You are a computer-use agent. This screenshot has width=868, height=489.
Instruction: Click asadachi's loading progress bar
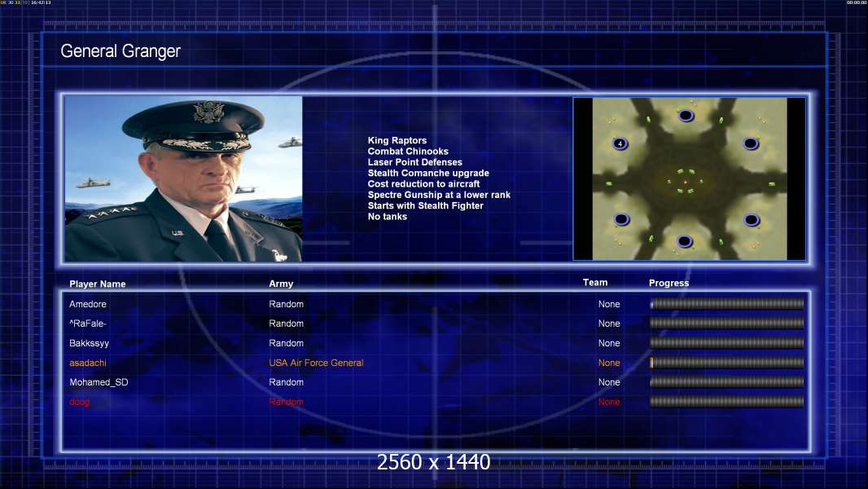point(727,363)
